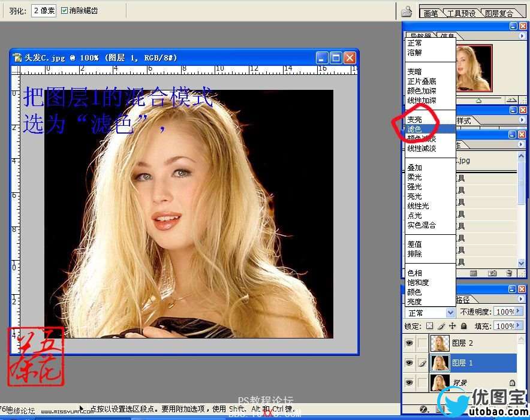Click the lock transparent pixels icon
Viewport: 530px width, 420px height.
click(x=430, y=326)
